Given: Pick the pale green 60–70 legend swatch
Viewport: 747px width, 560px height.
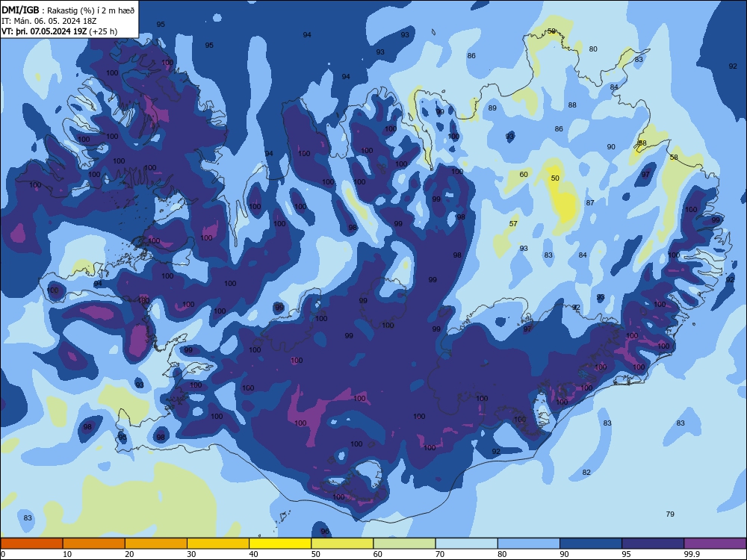Looking at the screenshot, I should coord(404,544).
